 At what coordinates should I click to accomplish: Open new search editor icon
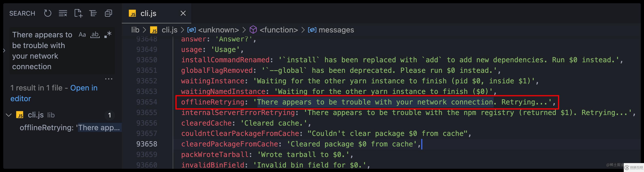tap(78, 13)
